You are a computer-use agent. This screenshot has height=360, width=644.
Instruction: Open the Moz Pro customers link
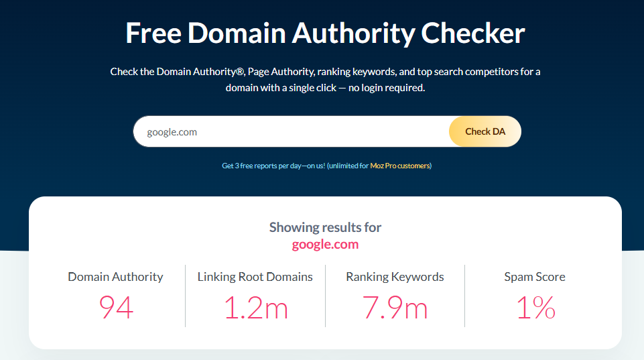point(400,166)
